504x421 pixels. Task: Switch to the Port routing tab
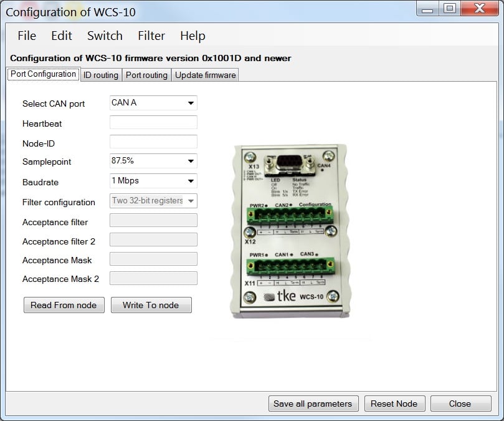(x=146, y=75)
